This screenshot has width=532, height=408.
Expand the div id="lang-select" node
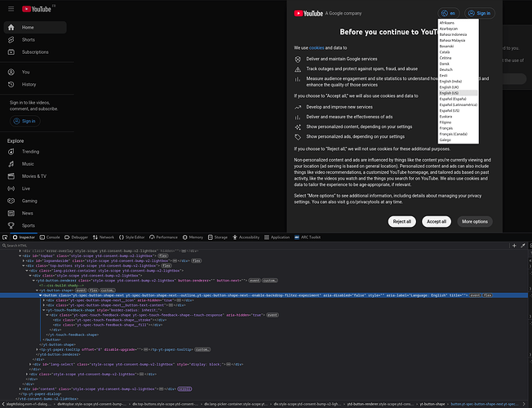point(30,364)
